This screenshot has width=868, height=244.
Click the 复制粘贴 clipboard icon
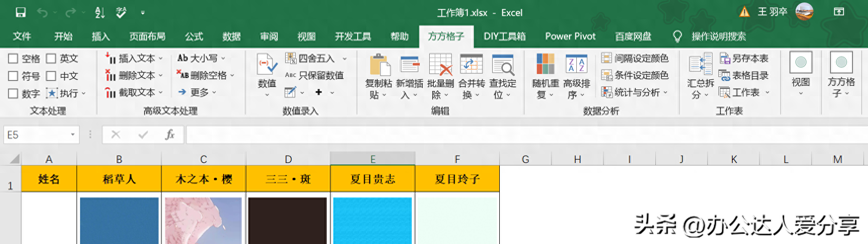(x=379, y=65)
